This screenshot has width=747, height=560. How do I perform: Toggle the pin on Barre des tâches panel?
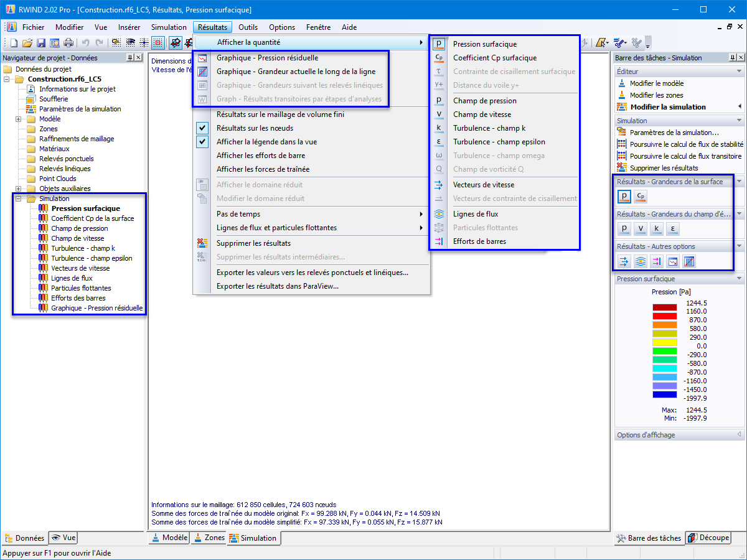point(733,57)
